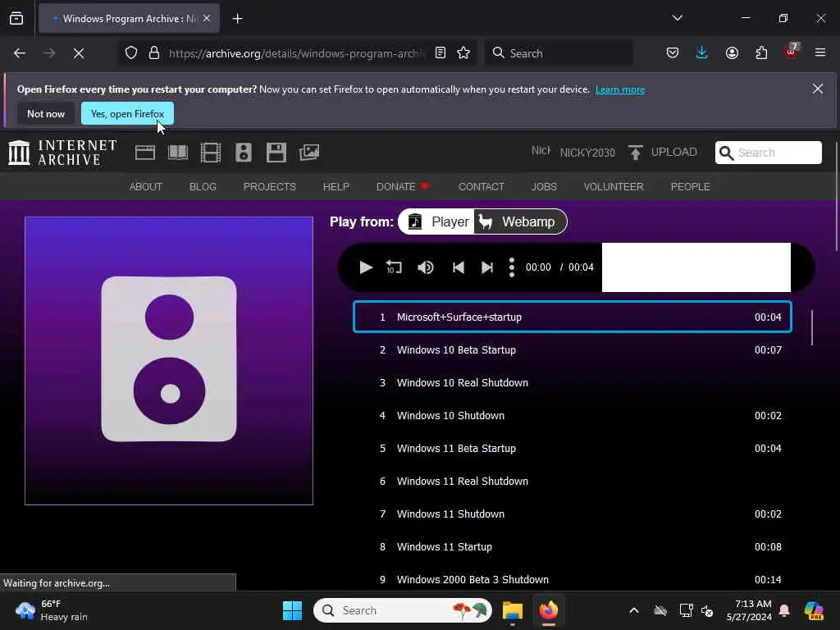The height and width of the screenshot is (630, 840).
Task: Open the PROJECTS menu item
Action: [269, 186]
